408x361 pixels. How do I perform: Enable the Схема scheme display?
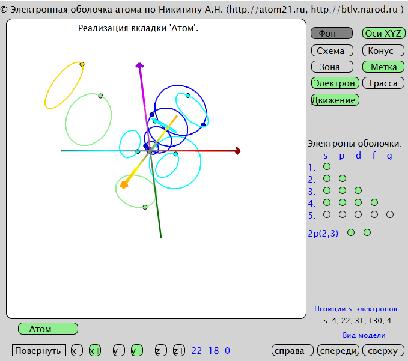pos(332,51)
